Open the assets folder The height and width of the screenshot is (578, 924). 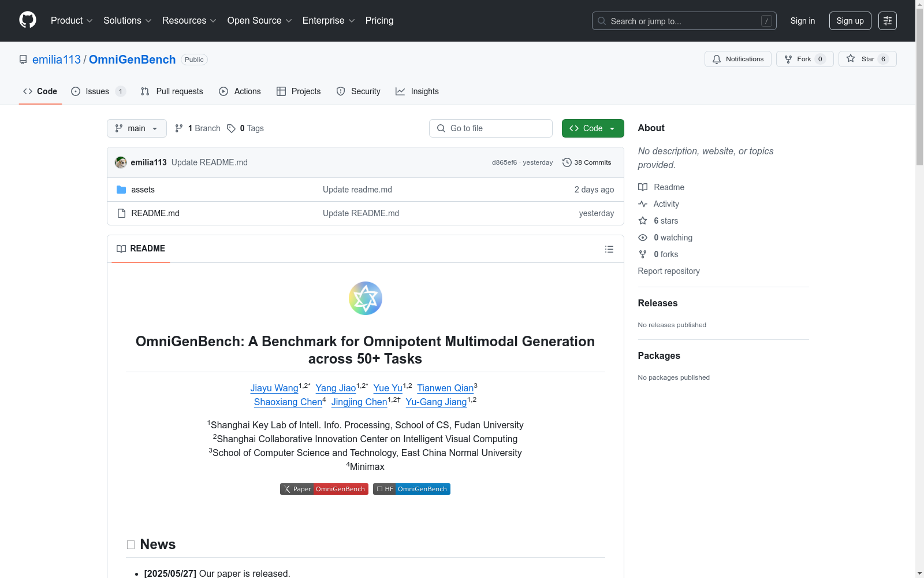(143, 190)
